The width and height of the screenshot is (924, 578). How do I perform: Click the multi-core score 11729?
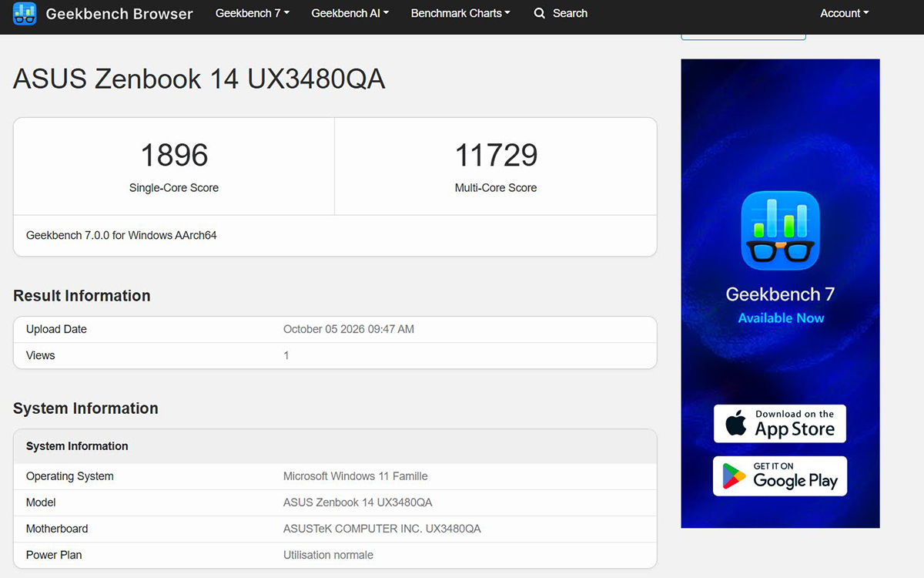point(496,155)
